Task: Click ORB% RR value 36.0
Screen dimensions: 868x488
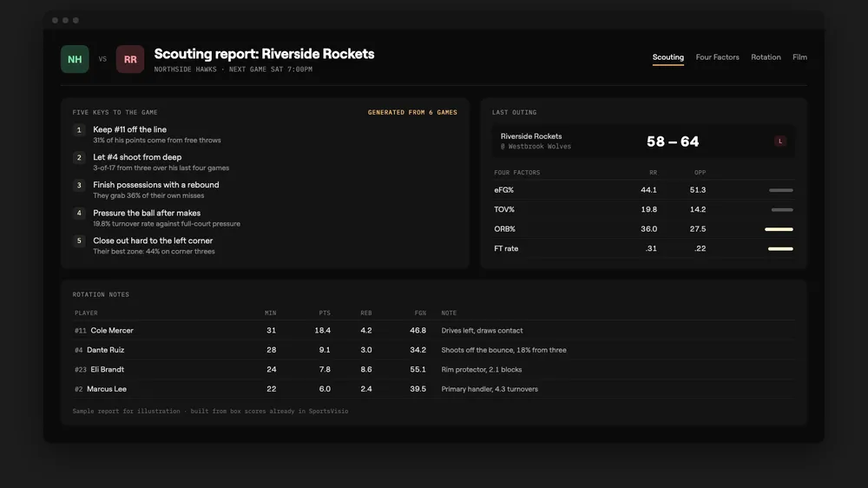Action: point(648,228)
